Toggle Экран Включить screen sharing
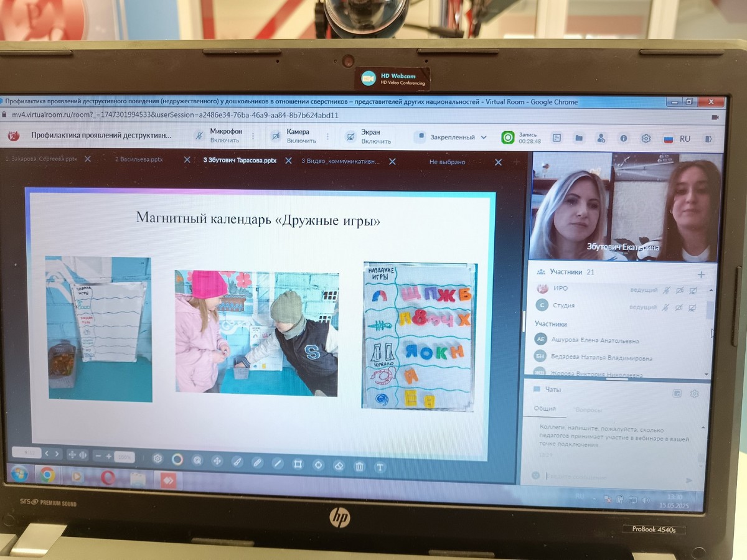Viewport: 747px width, 560px height. [370, 136]
